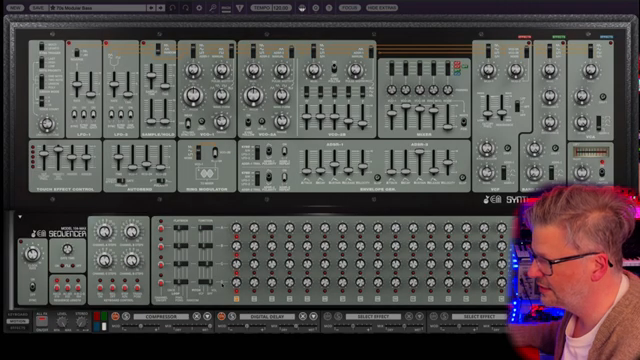Open the settings gear icon
640x360 pixels.
[199, 8]
